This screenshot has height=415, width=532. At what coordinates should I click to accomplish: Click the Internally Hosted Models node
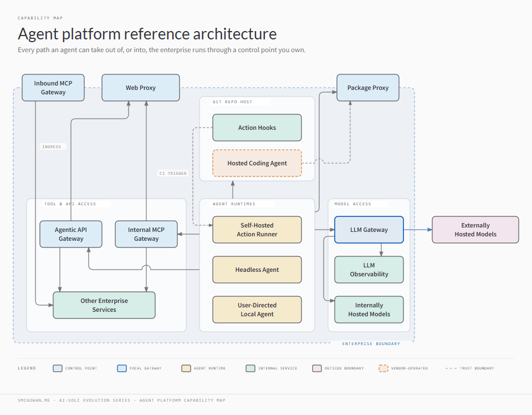(369, 310)
